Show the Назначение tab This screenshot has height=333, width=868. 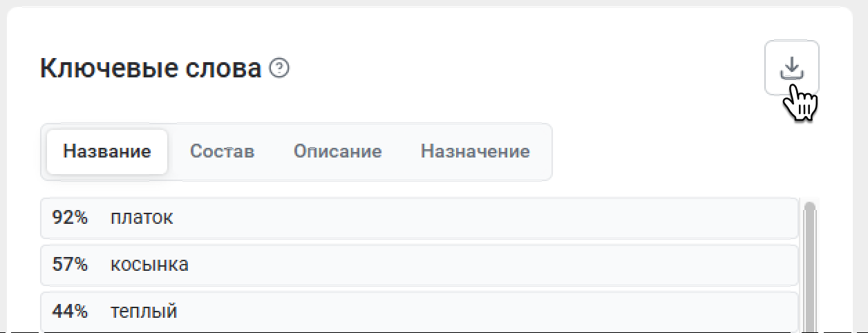coord(475,151)
